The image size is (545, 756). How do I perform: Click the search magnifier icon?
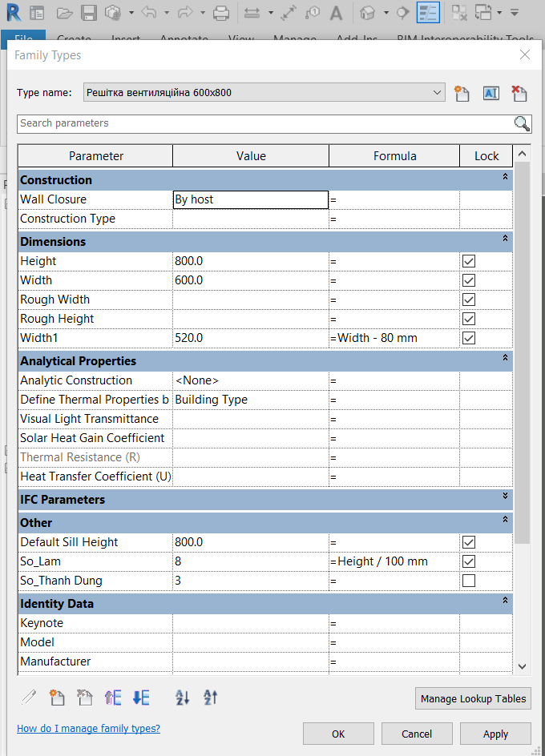coord(522,123)
